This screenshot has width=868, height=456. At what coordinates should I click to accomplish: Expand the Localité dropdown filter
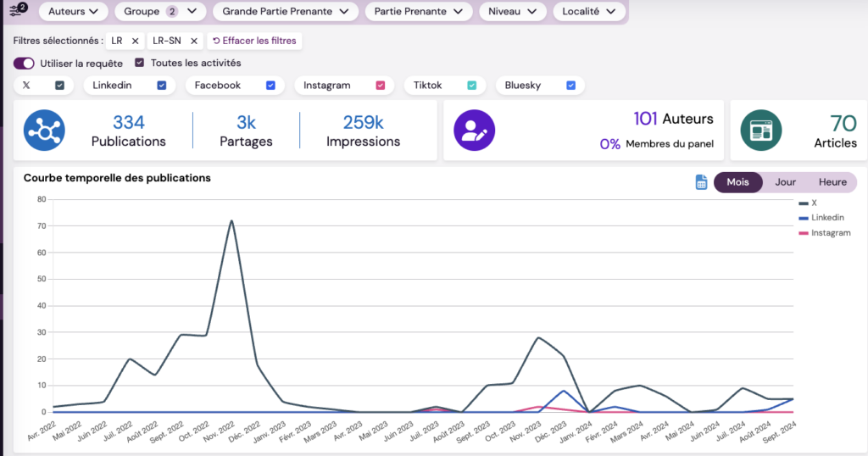tap(589, 11)
